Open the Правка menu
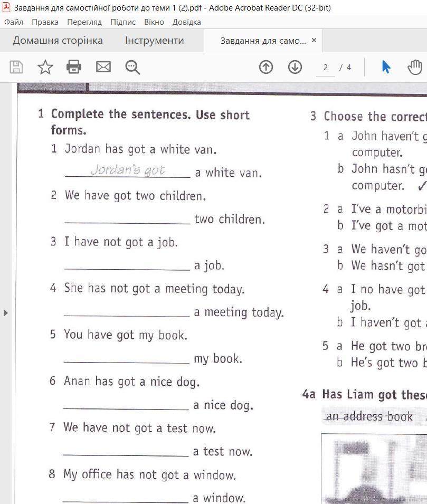Viewport: 427px width, 504px height. pyautogui.click(x=45, y=22)
